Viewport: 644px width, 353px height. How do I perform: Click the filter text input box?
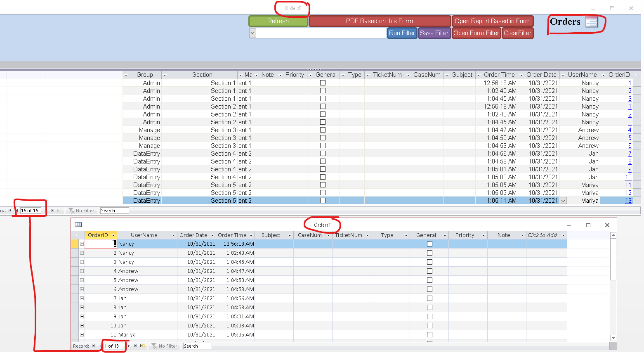point(321,33)
